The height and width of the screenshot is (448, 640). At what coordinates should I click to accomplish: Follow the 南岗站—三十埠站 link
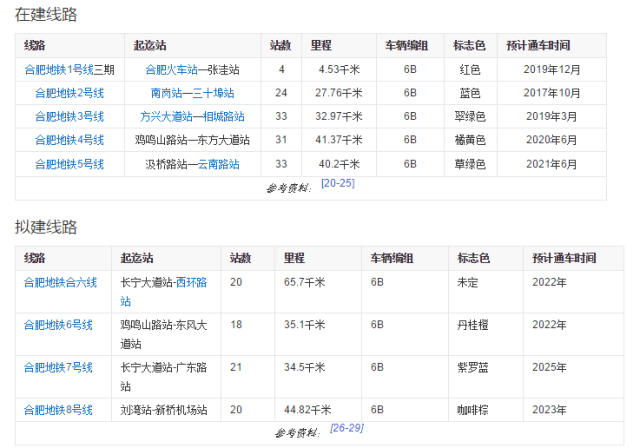click(192, 93)
